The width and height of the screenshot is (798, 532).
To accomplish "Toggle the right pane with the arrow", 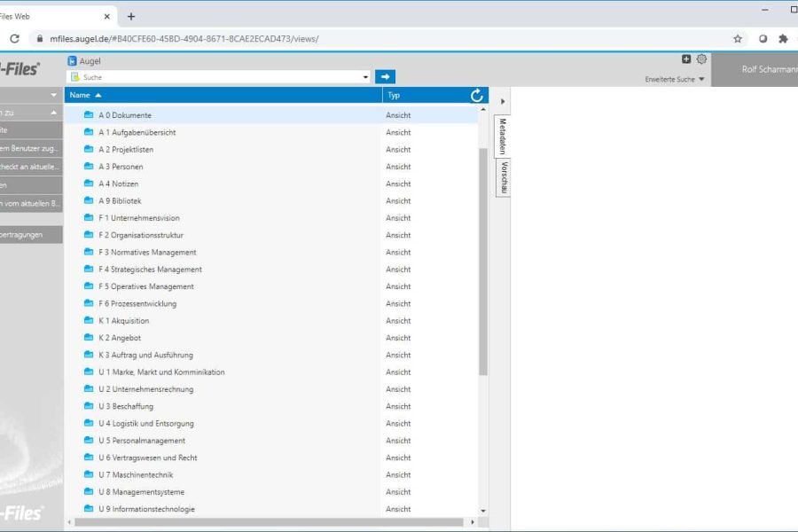I will coord(503,101).
